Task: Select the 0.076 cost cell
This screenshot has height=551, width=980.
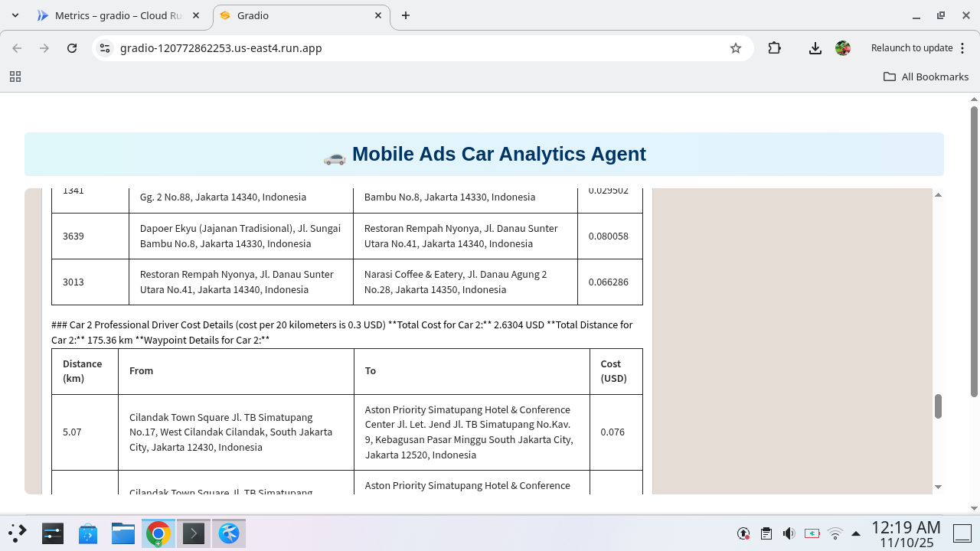Action: pos(616,432)
